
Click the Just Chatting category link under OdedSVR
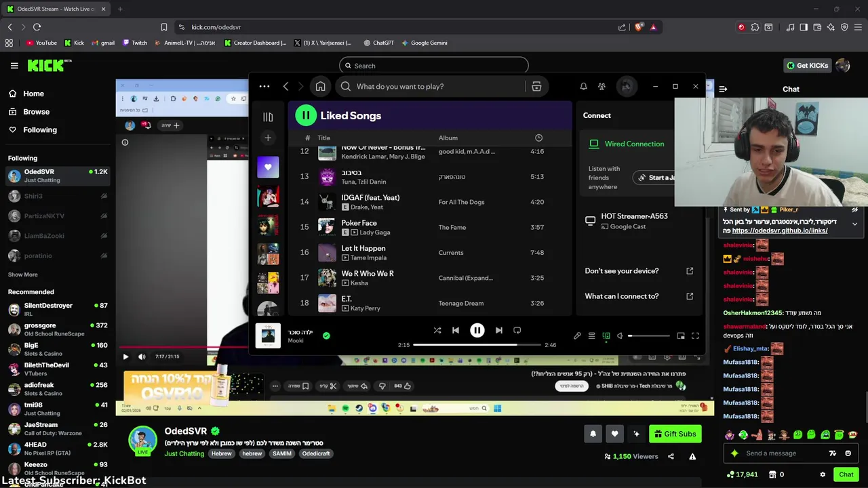[x=184, y=453]
